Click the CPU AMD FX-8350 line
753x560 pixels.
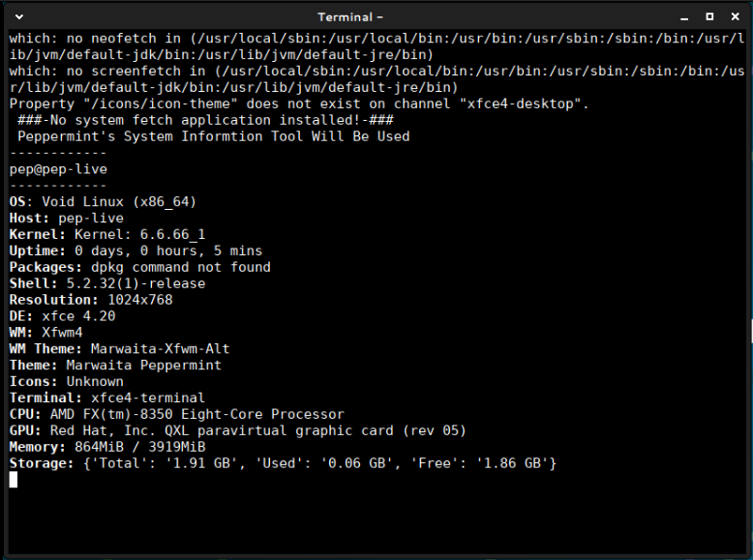(176, 414)
